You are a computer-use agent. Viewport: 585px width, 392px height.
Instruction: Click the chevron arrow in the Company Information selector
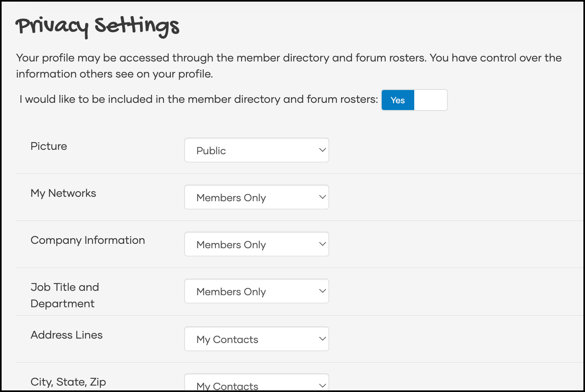tap(322, 244)
